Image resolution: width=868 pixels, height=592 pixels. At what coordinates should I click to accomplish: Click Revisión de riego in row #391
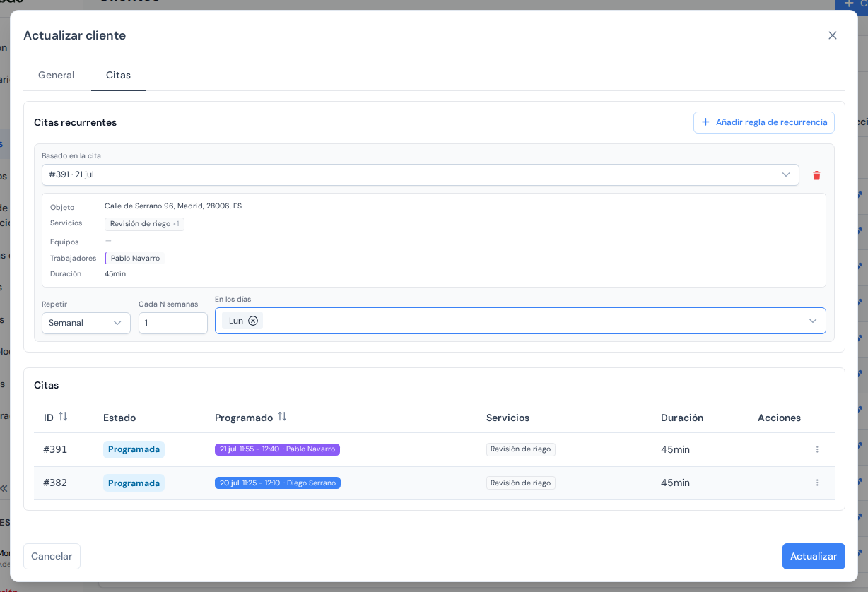[x=520, y=449]
